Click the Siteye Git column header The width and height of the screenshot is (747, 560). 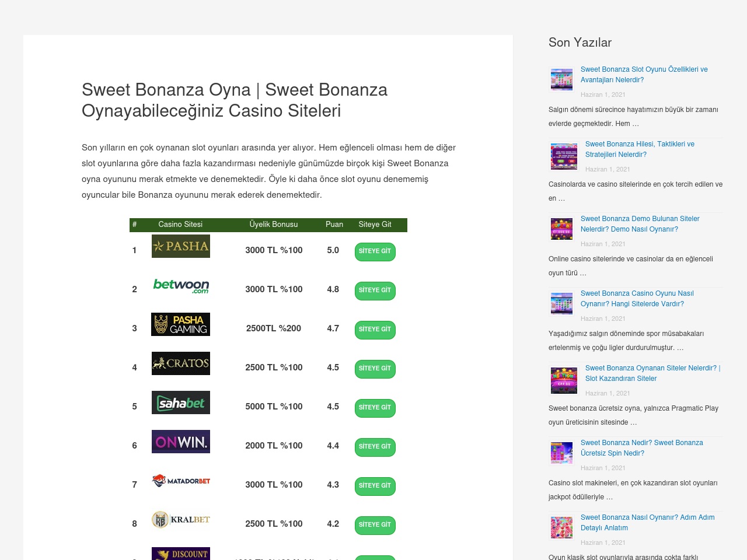[x=375, y=225]
